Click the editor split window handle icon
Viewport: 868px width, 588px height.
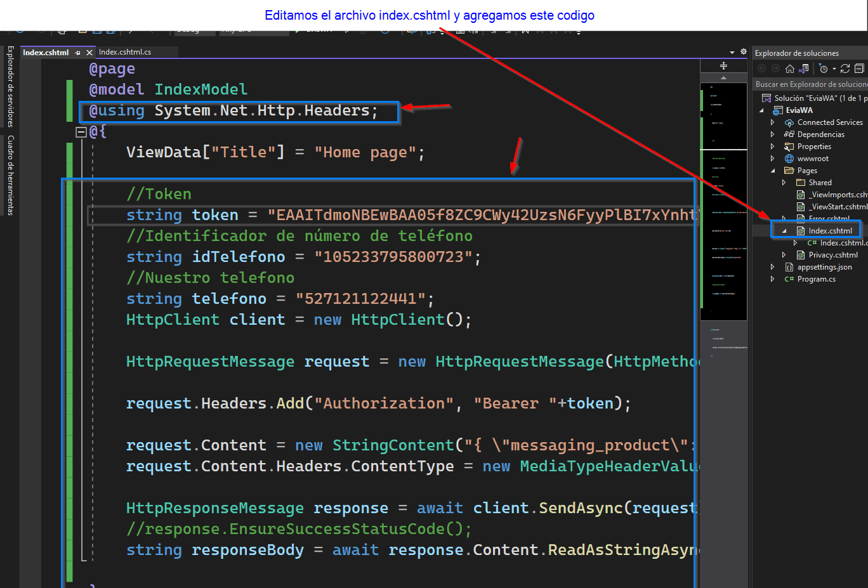tap(723, 66)
